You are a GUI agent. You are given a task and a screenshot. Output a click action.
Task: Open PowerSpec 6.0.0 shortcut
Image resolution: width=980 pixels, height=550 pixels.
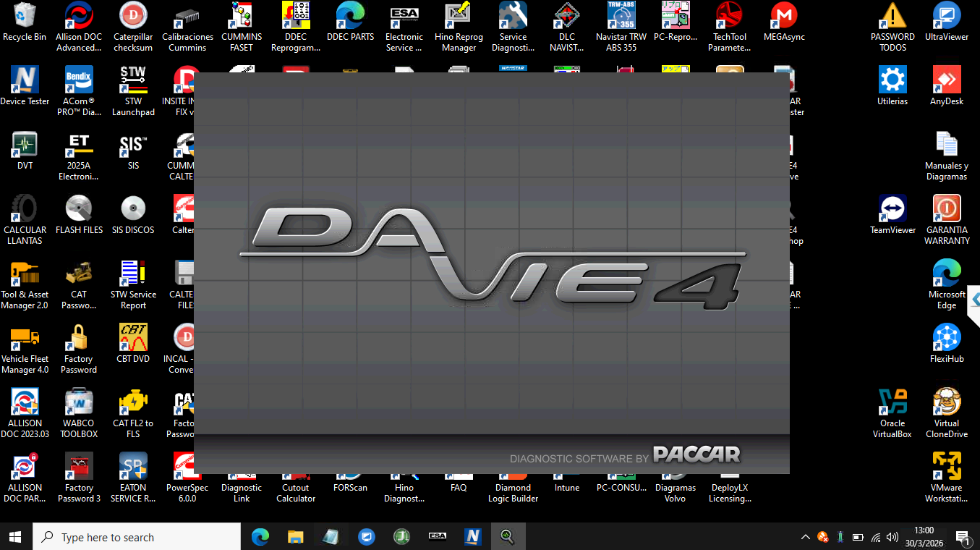(x=187, y=478)
